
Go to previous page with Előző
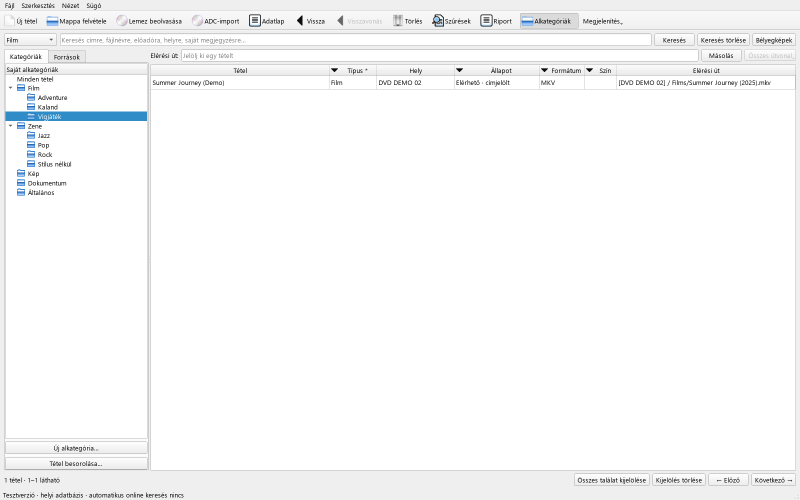click(728, 480)
